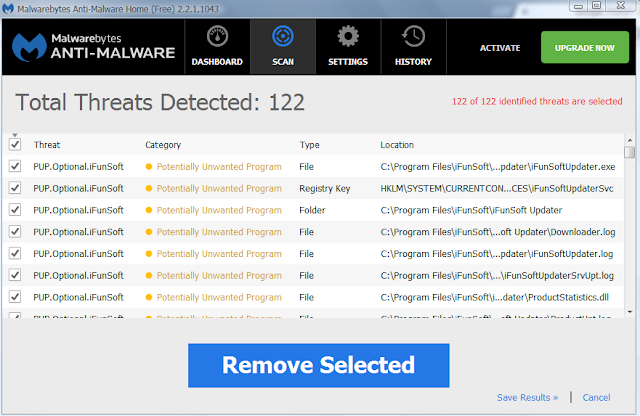Click the ACTIVATE link
The height and width of the screenshot is (416, 640).
pos(500,48)
